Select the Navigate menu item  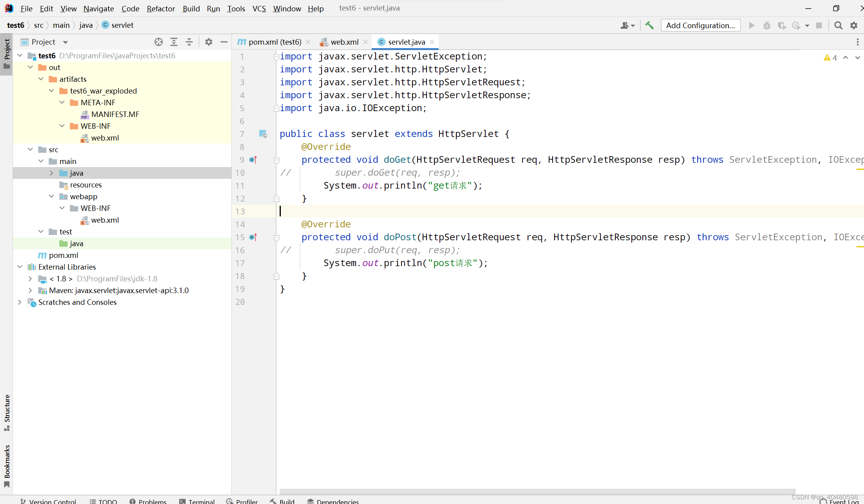coord(98,8)
